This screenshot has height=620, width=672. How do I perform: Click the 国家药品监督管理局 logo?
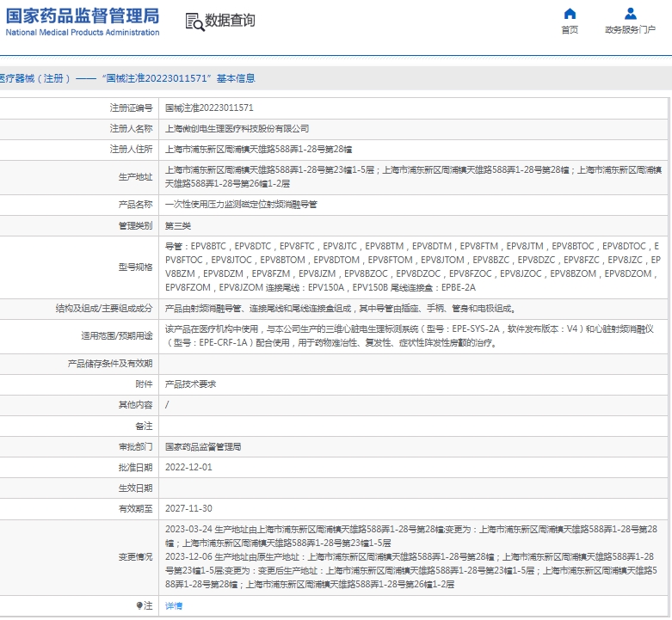[x=83, y=21]
